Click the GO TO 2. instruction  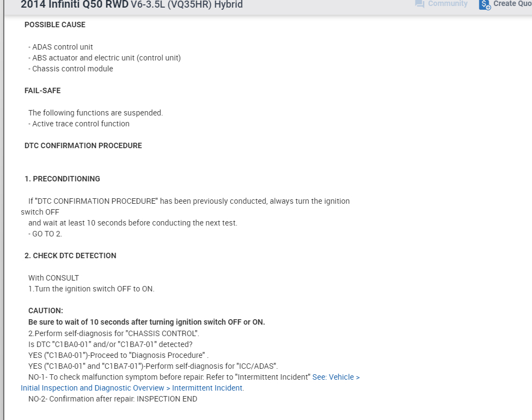coord(47,234)
